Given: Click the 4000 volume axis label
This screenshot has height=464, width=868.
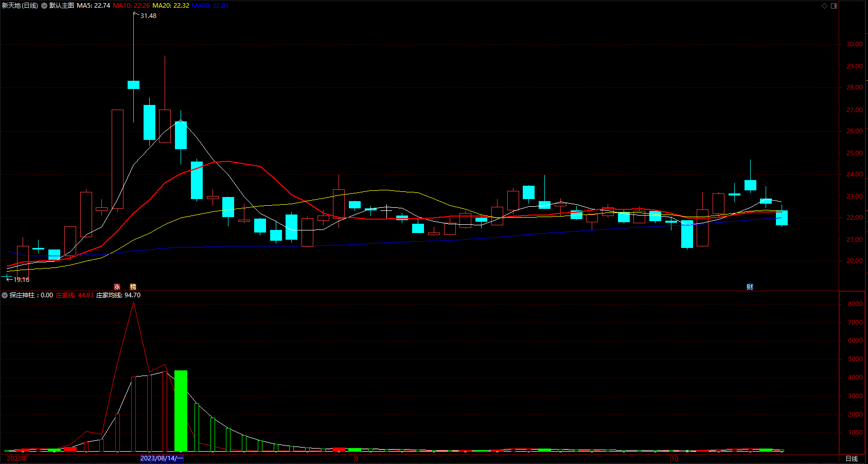Looking at the screenshot, I should [x=855, y=378].
